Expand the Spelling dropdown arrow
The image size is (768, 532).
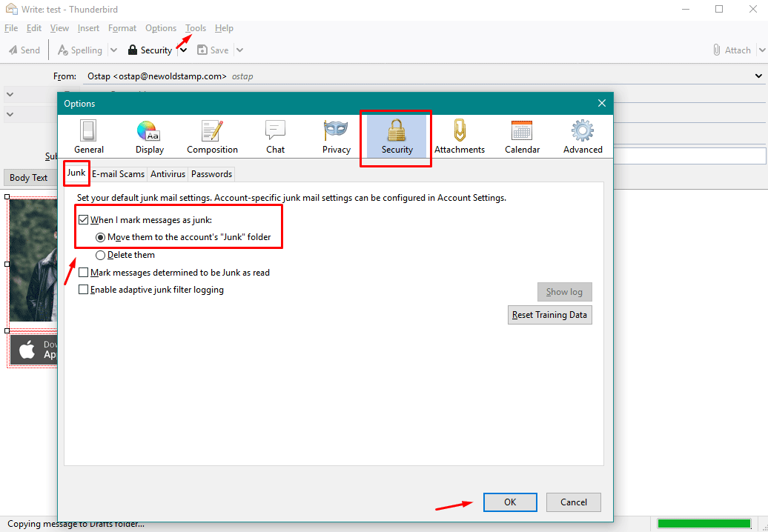[x=113, y=50]
